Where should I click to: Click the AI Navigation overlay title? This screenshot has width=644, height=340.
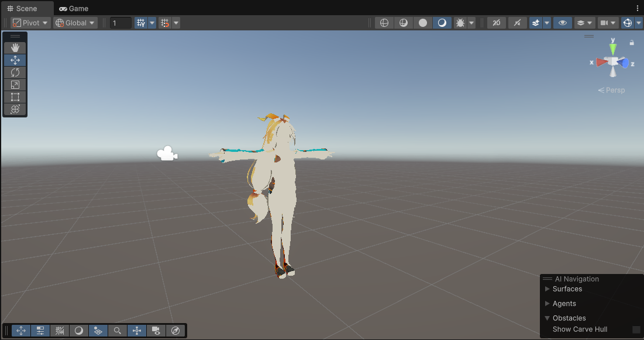(577, 279)
